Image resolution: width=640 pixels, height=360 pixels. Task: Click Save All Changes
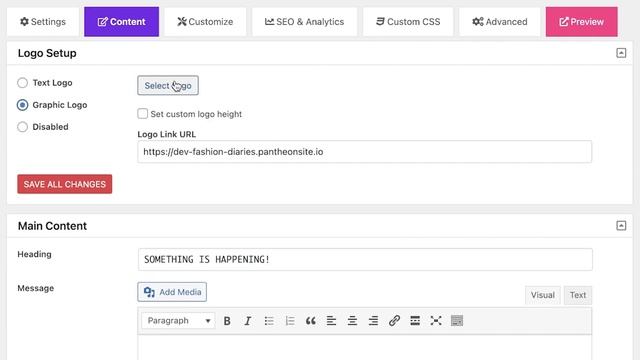[64, 184]
